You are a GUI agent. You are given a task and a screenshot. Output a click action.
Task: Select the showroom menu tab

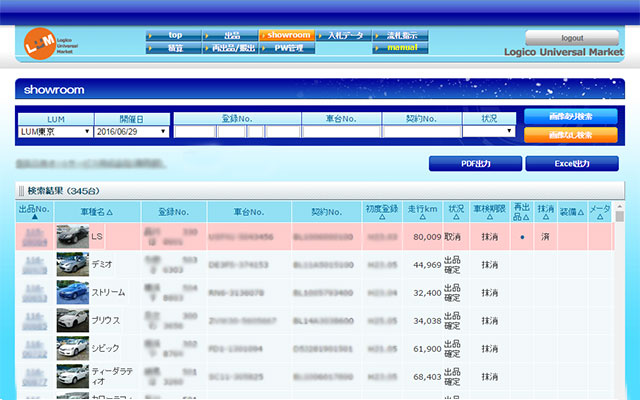click(287, 35)
